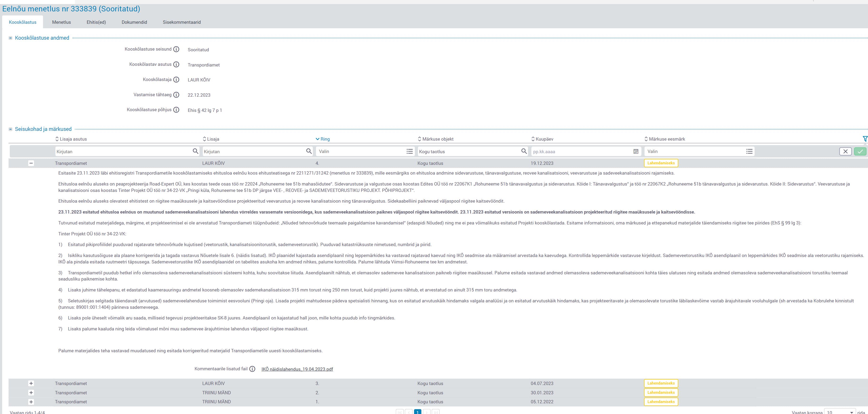
Task: Sort table by Lisaja asutus column
Action: point(71,139)
